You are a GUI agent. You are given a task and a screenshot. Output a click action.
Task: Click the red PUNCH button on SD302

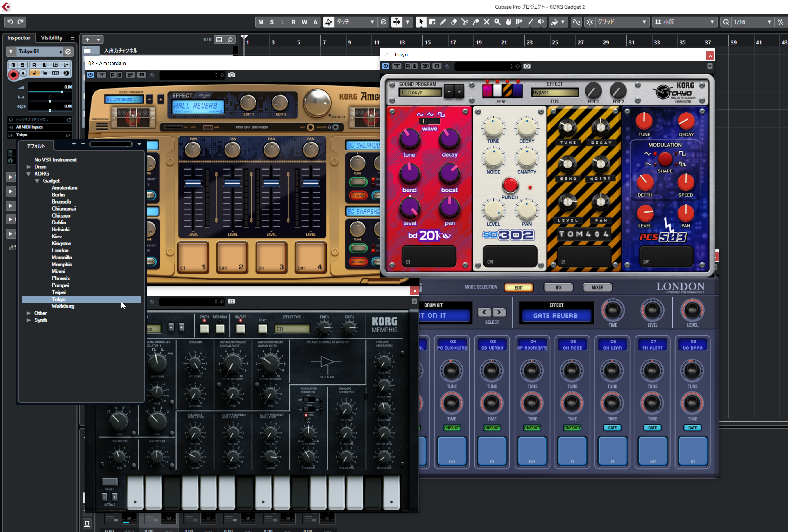click(x=510, y=185)
